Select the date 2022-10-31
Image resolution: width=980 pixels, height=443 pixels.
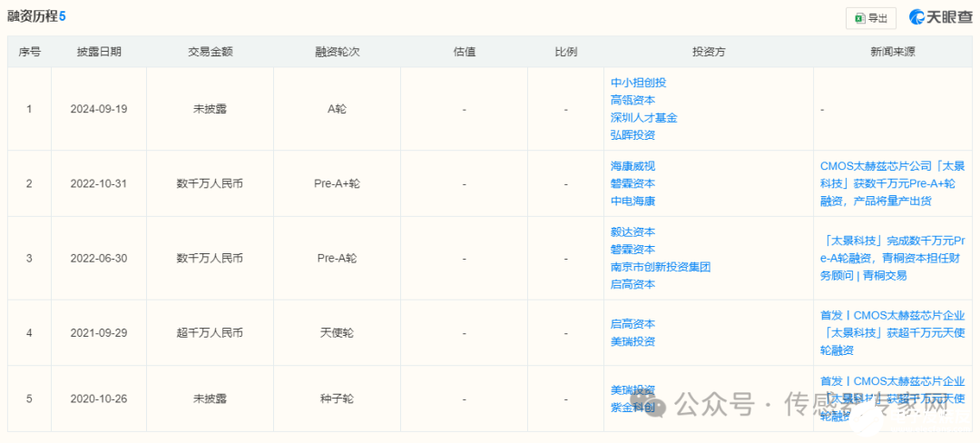click(99, 183)
